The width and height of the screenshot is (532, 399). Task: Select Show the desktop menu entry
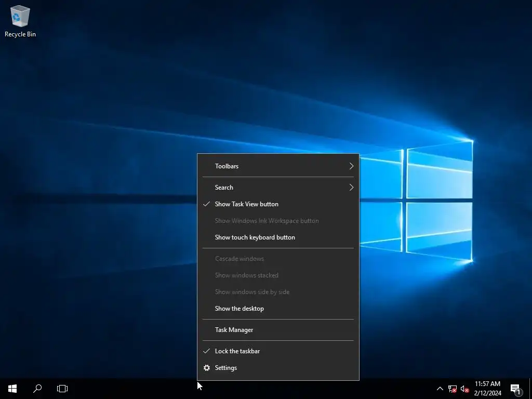click(278, 309)
